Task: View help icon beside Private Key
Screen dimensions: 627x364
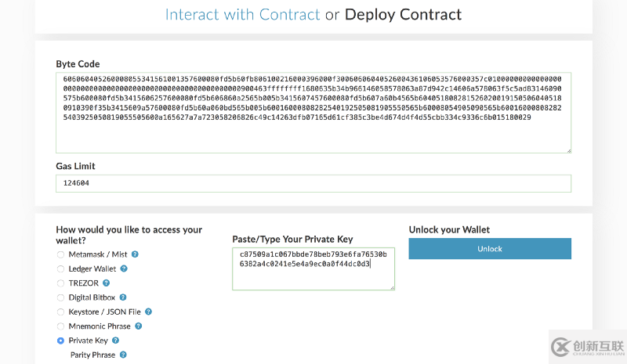Action: 115,341
